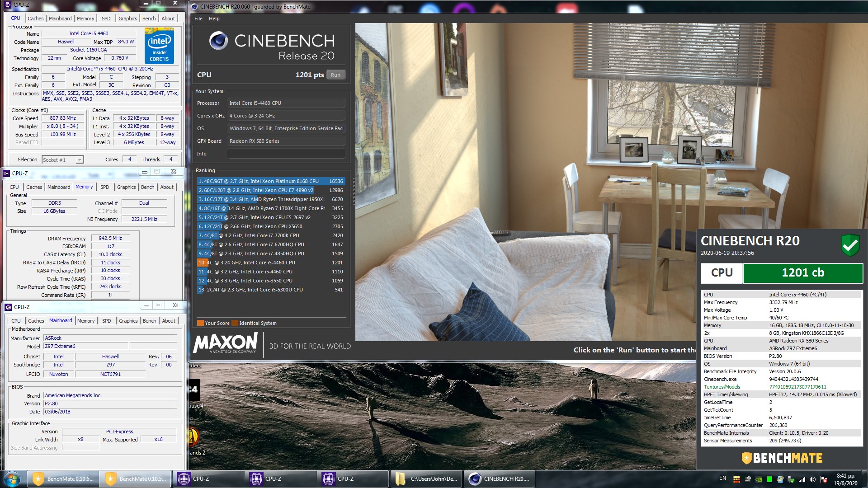Select the CINEBENCH R20 taskbar button
The image size is (868, 488).
coord(500,479)
